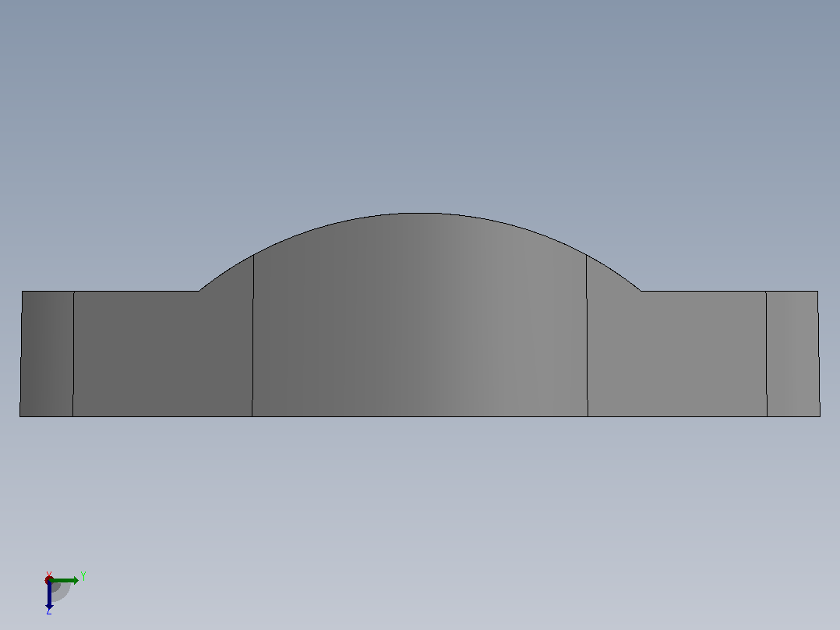Pick the vertical edge right of the dome center
Image resolution: width=840 pixels, height=630 pixels.
588,335
